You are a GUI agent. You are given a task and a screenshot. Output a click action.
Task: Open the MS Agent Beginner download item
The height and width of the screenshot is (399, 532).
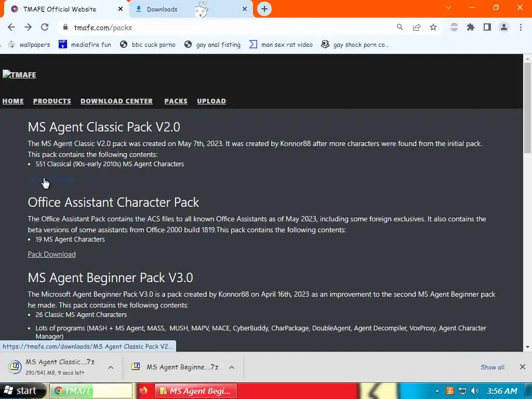click(x=176, y=367)
